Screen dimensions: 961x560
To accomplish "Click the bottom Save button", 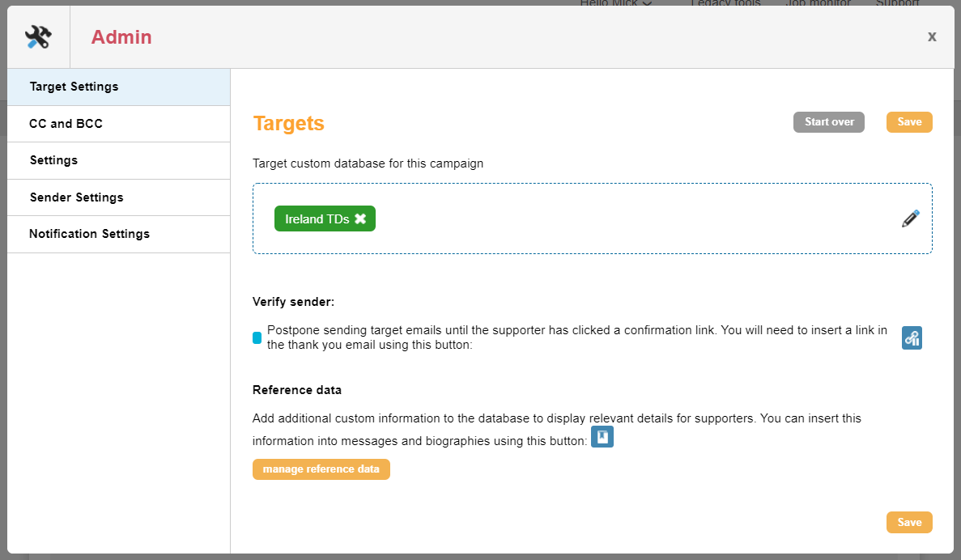I will tap(908, 522).
